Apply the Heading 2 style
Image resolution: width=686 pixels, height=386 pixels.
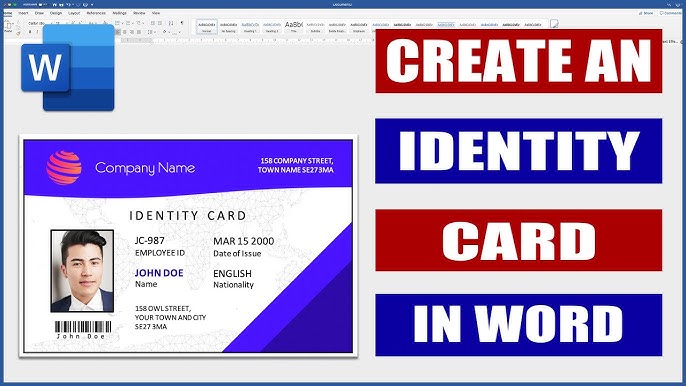click(272, 27)
